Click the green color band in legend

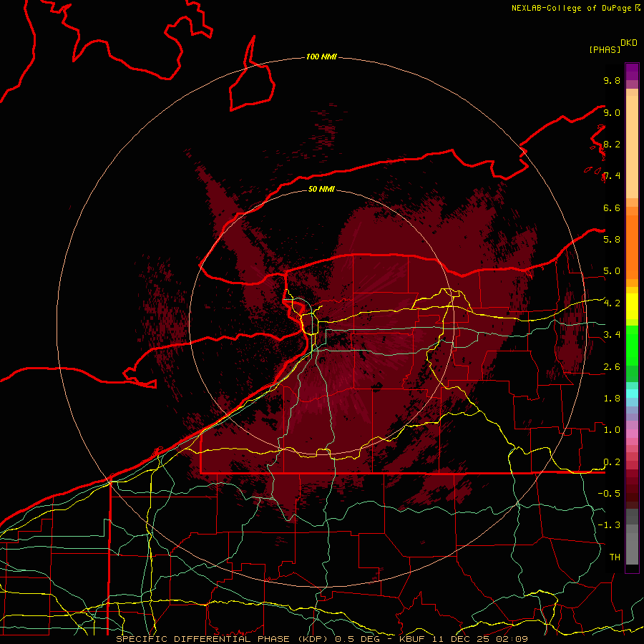[632, 345]
